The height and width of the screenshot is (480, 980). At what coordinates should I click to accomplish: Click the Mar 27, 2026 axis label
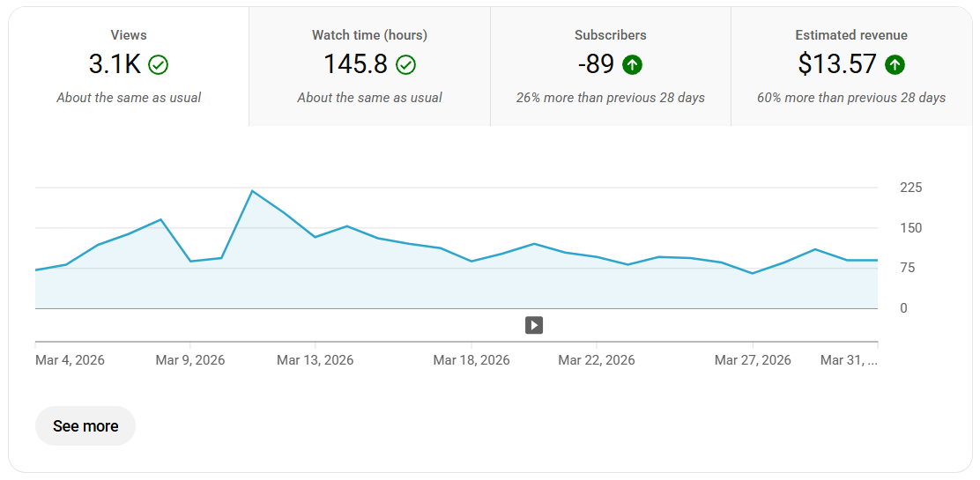pyautogui.click(x=753, y=360)
